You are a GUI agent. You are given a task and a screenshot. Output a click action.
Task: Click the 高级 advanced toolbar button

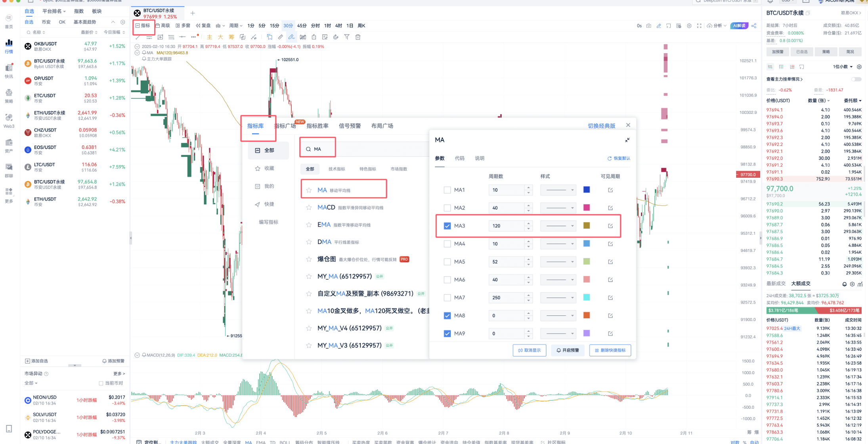tap(163, 25)
